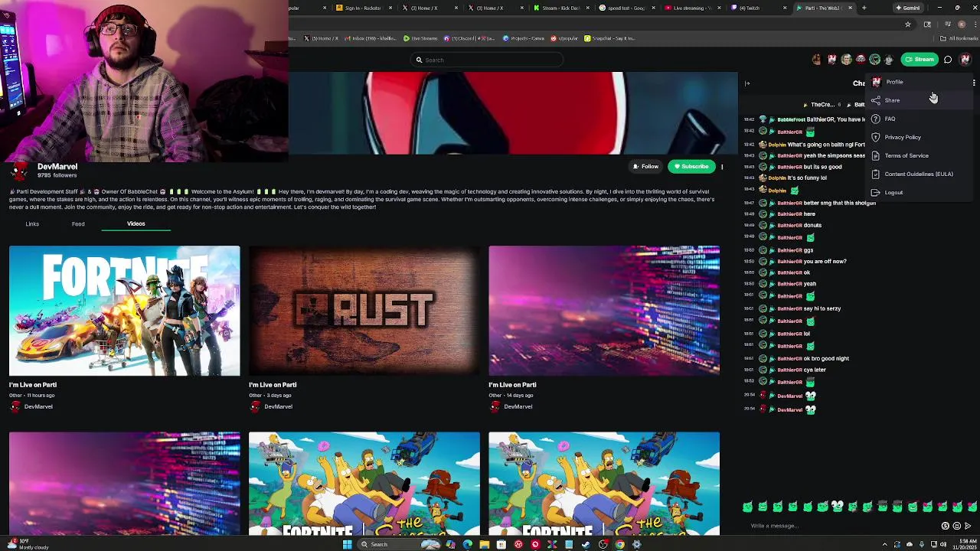Click the Write a message chat input

(x=842, y=526)
